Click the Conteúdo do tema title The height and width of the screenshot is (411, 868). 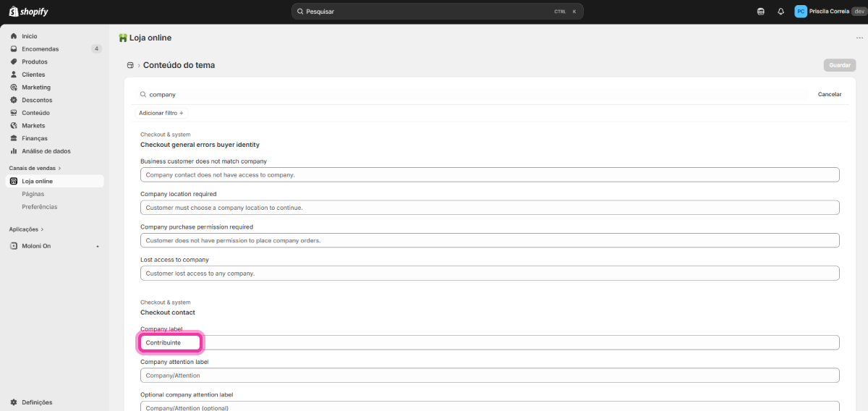pos(179,65)
